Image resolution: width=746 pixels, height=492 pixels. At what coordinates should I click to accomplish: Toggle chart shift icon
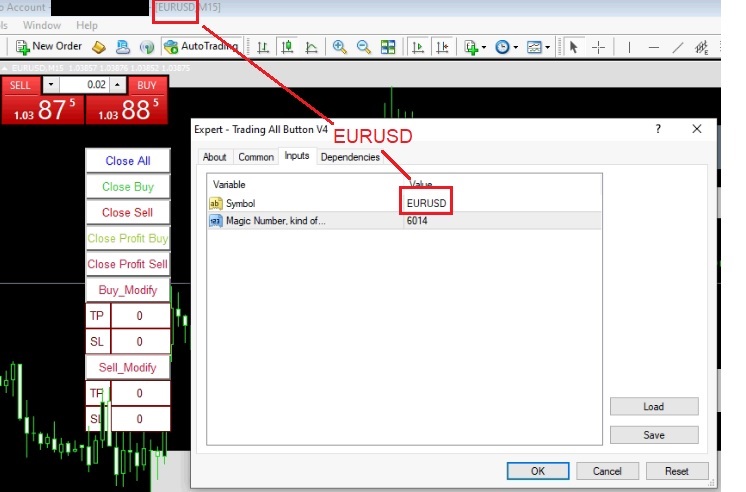pos(442,47)
